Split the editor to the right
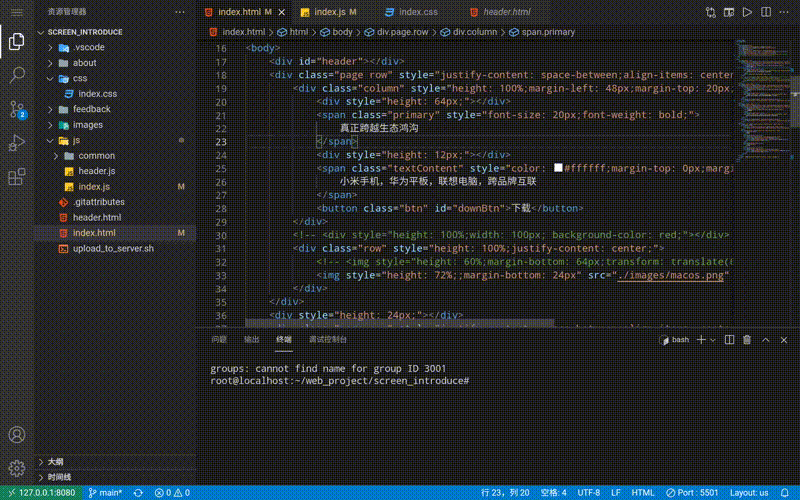This screenshot has width=800, height=500. click(766, 13)
